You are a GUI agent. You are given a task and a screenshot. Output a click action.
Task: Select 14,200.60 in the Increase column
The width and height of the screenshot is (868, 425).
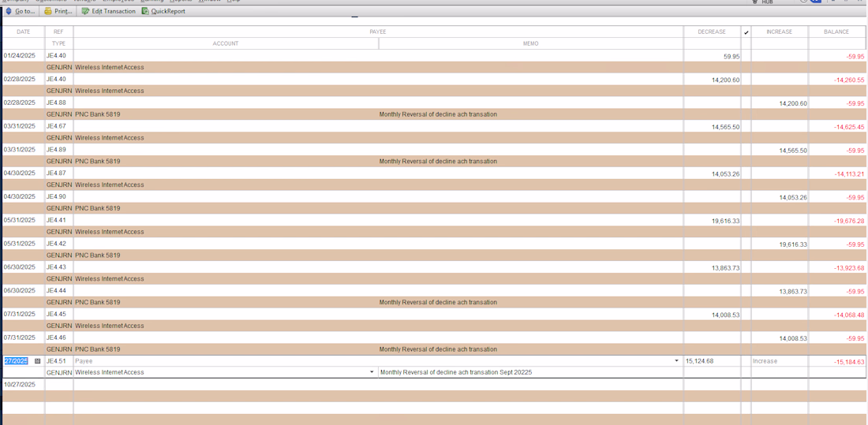point(793,103)
